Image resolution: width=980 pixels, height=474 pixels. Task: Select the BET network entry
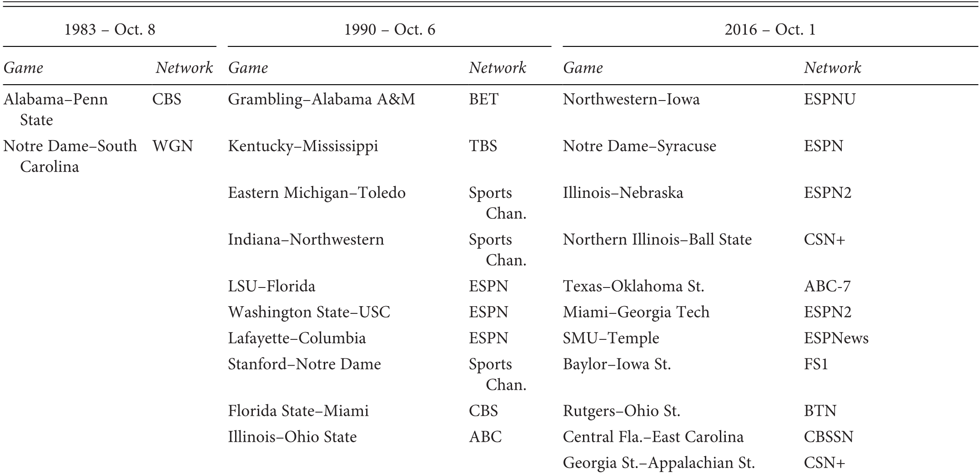(483, 99)
